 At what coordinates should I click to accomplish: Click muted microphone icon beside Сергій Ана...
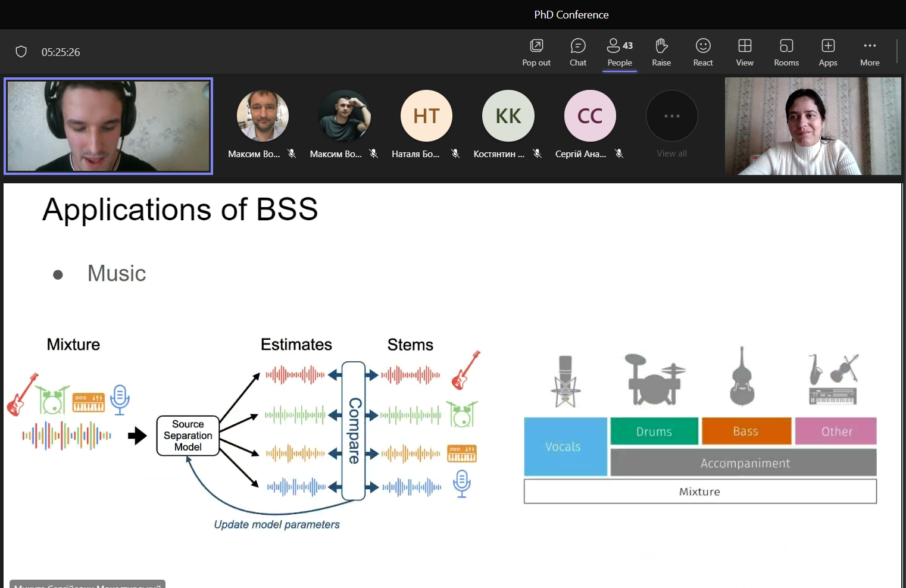[x=619, y=154]
